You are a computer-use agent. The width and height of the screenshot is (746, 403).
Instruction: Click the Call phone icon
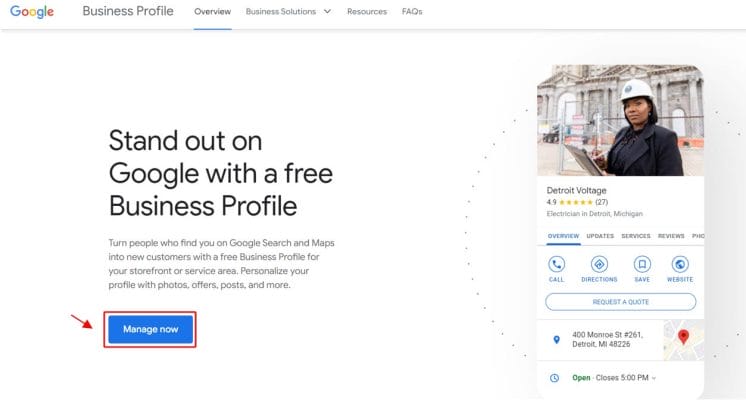coord(556,264)
